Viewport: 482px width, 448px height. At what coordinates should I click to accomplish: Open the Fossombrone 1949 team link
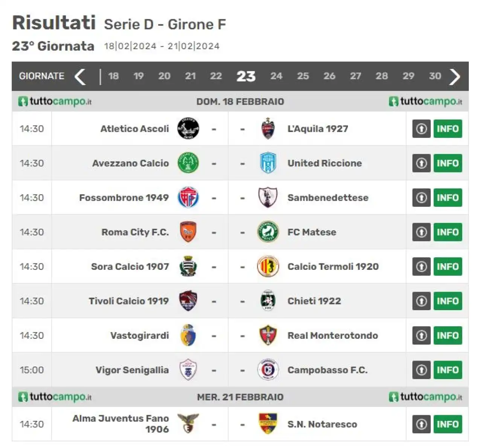[124, 197]
